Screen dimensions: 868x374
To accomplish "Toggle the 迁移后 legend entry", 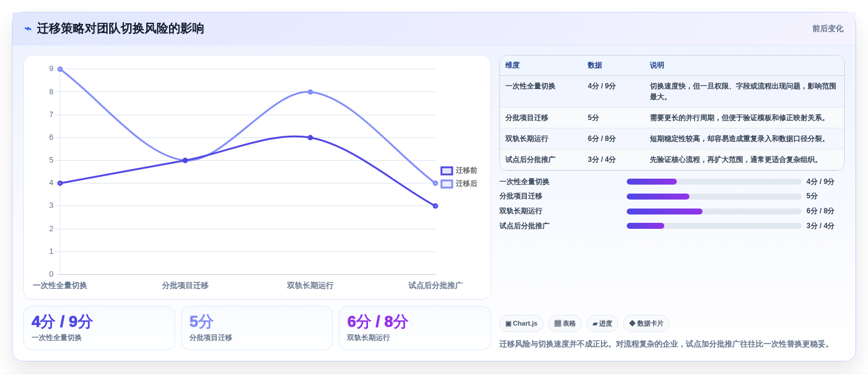I will pyautogui.click(x=459, y=184).
